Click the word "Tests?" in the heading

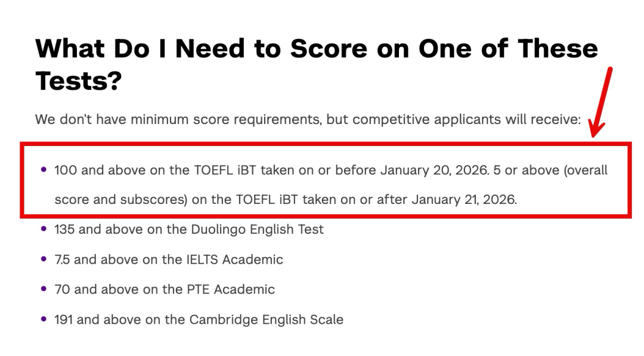pos(78,79)
